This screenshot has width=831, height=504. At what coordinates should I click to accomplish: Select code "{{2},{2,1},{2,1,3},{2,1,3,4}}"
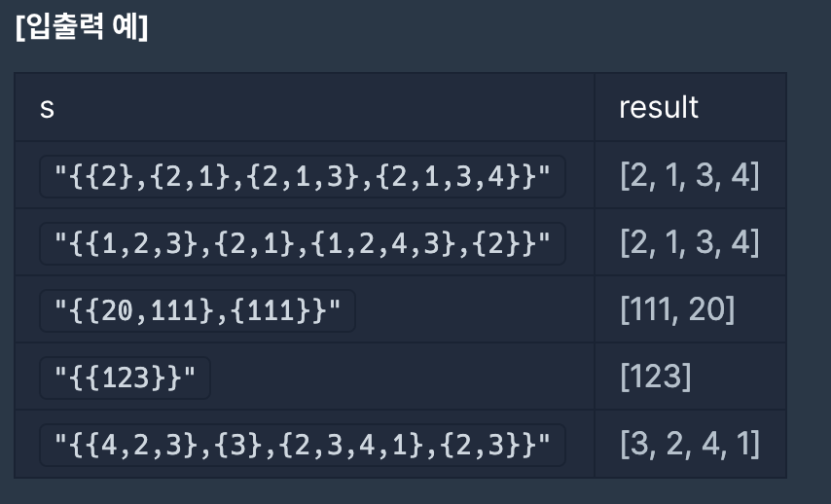[303, 176]
